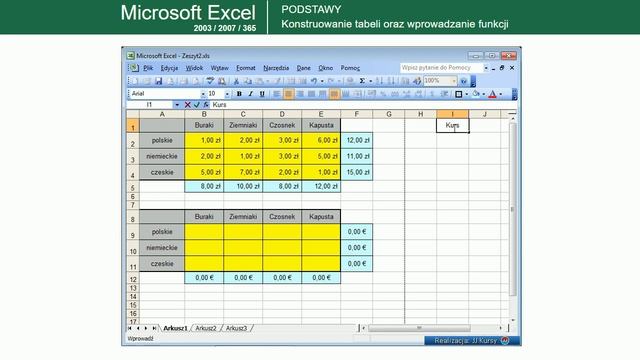The width and height of the screenshot is (640, 360).
Task: Apply the red Font Color A button
Action: (493, 94)
